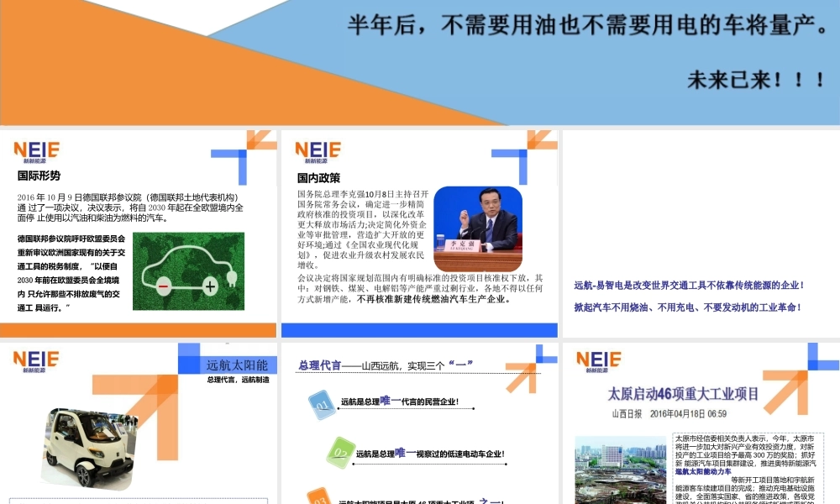Click the NEIE logo on the 国内政策 slide
The height and width of the screenshot is (504, 840).
pos(318,151)
